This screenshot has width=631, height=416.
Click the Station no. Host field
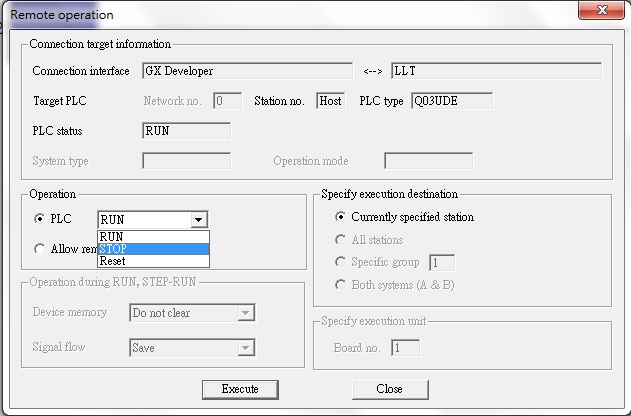(x=330, y=100)
